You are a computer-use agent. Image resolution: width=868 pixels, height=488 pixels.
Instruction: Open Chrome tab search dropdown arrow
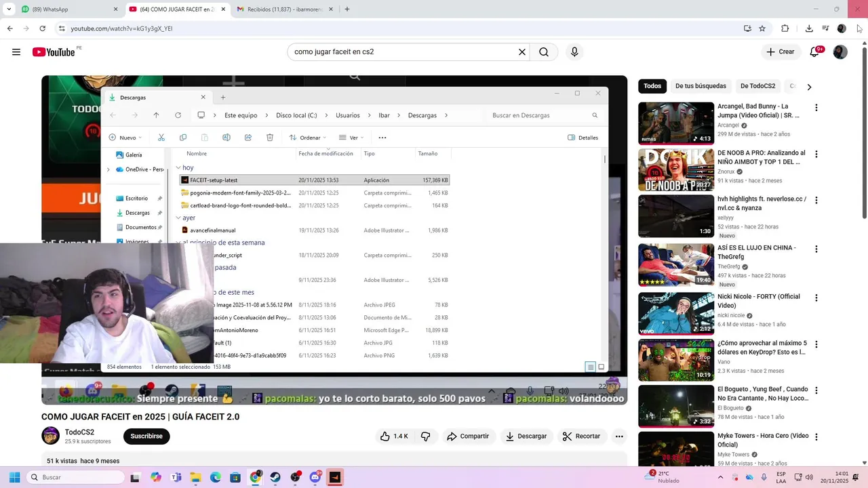coord(9,9)
